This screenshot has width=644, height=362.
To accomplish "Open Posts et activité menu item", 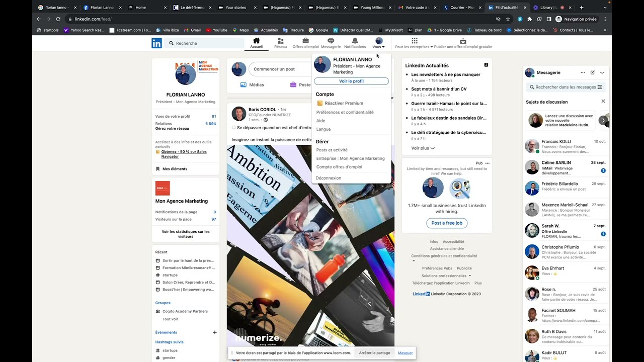I will click(x=332, y=150).
